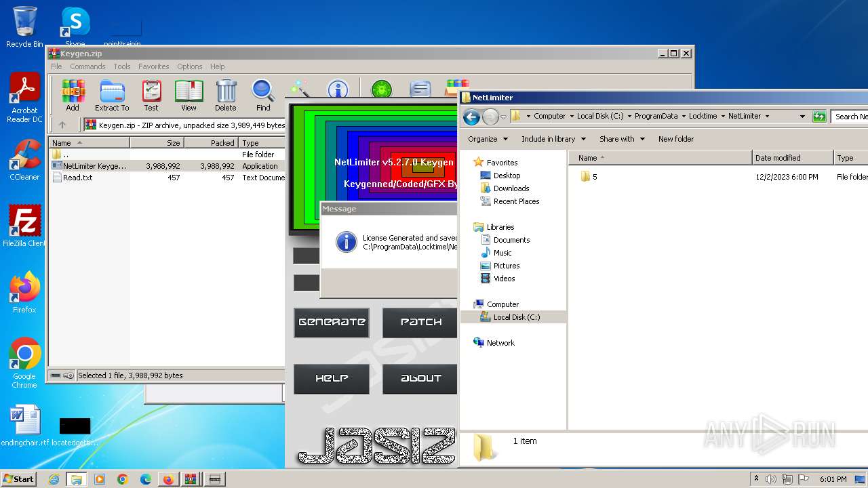Select FileZilla Client desktop icon
868x488 pixels.
pos(24,226)
